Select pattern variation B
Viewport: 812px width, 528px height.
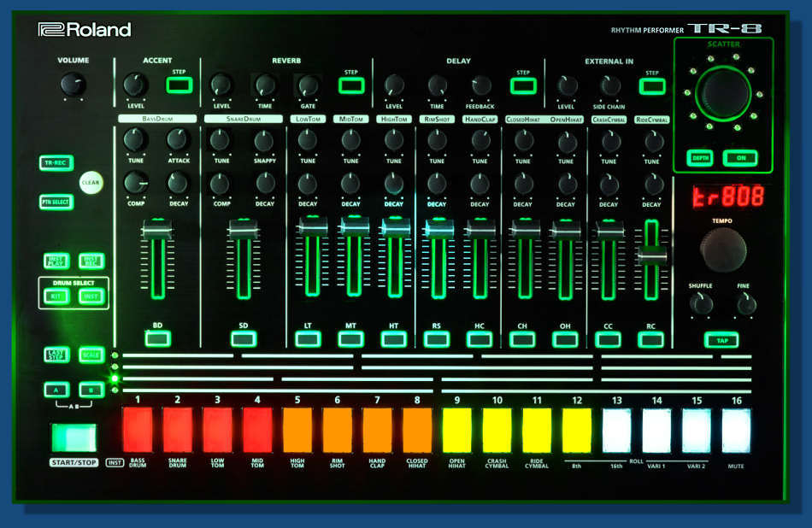point(91,390)
